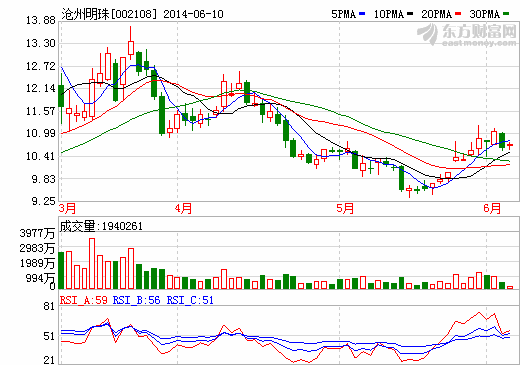Image resolution: width=520 pixels, height=365 pixels.
Task: Click the 5月 month axis label
Action: coord(345,208)
